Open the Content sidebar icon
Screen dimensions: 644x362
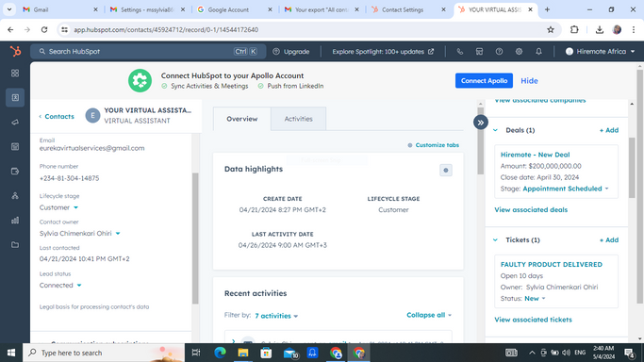tap(15, 146)
